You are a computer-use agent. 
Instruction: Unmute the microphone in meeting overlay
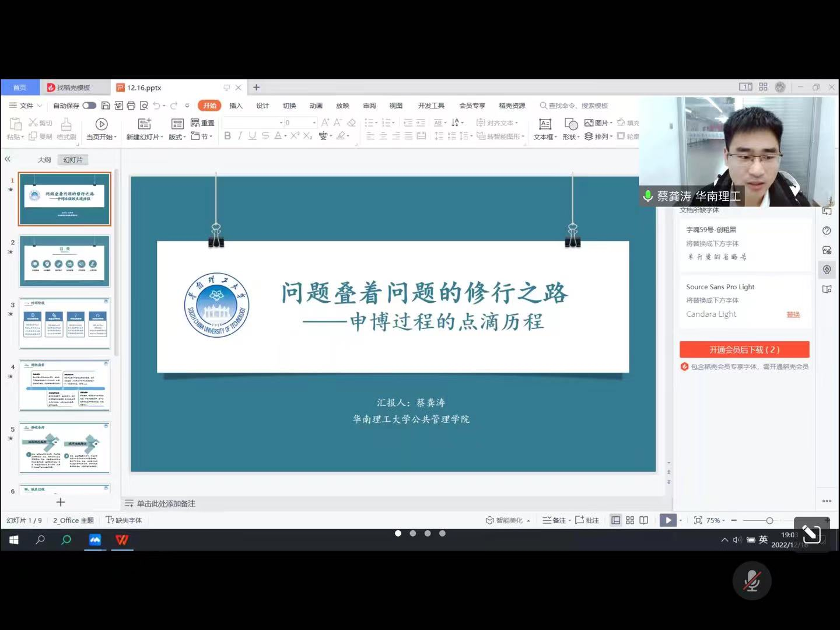point(752,581)
